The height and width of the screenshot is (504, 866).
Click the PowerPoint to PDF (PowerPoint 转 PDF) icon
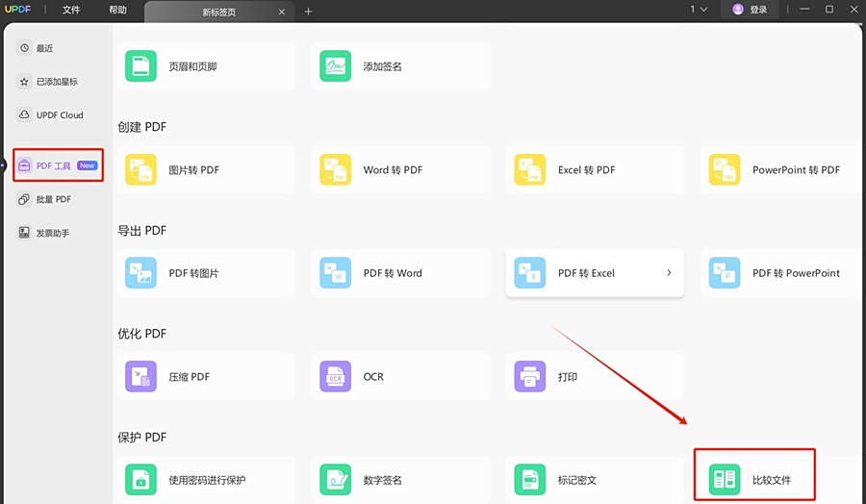(x=724, y=169)
